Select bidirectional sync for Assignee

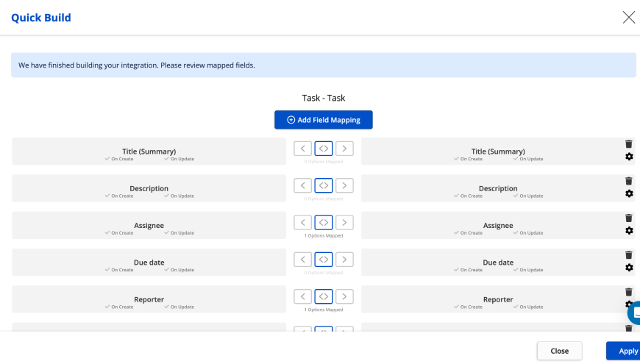(324, 222)
